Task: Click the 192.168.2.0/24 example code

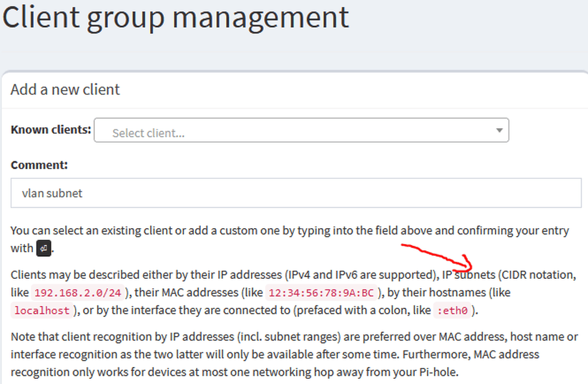Action: 78,293
